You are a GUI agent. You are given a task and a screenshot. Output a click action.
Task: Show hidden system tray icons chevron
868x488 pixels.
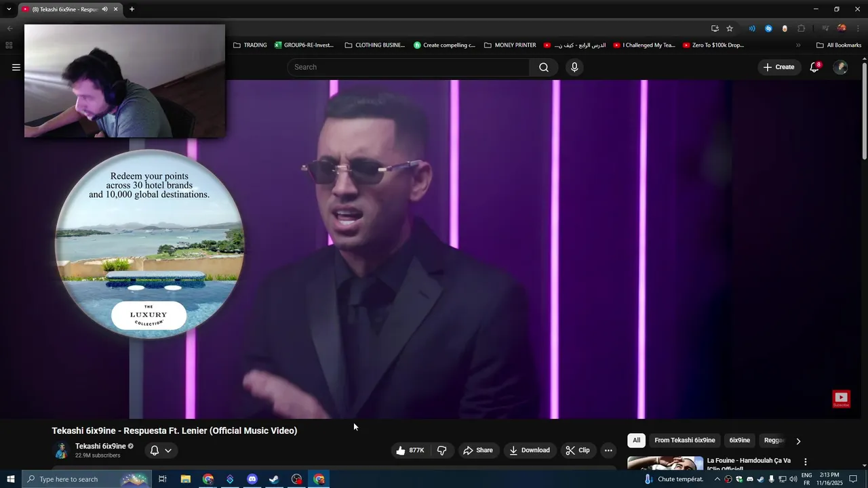pyautogui.click(x=717, y=479)
